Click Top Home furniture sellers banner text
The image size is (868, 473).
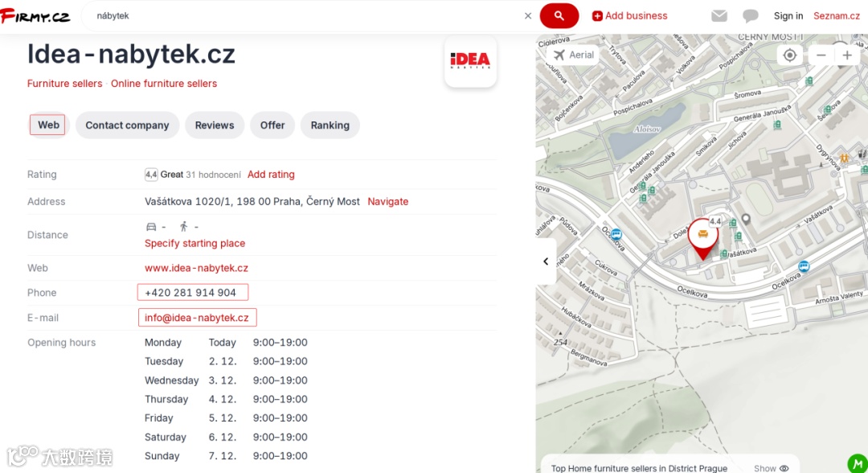640,468
